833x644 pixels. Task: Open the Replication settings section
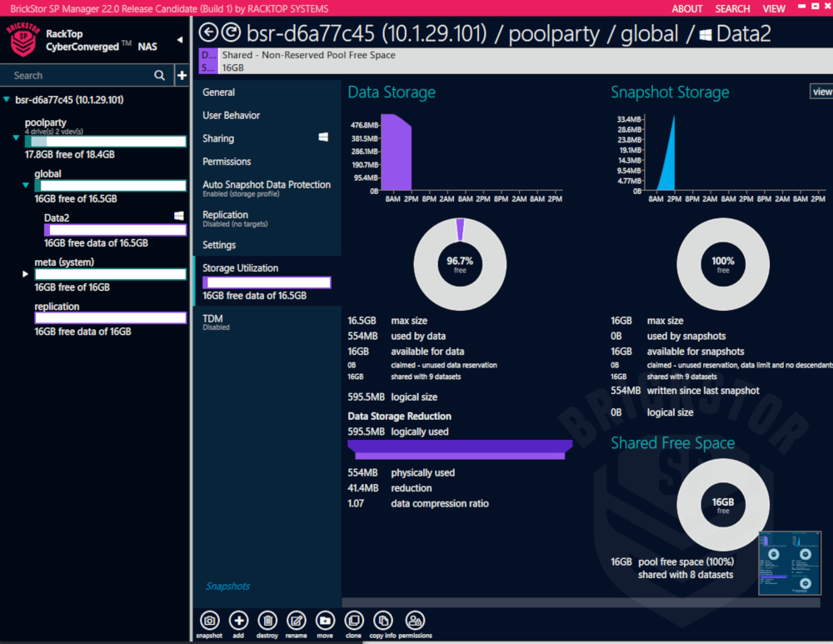[x=227, y=214]
